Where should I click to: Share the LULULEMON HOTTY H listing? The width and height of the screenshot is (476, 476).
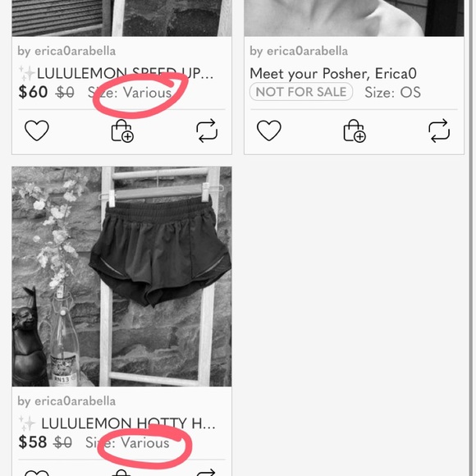207,473
